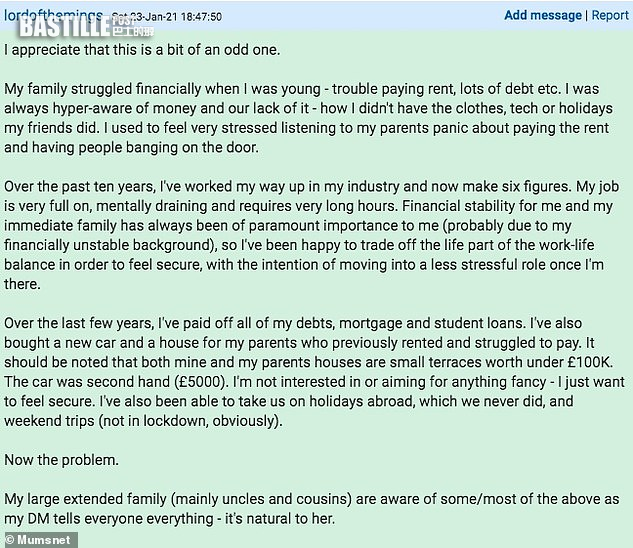
Task: Click the paragraph beginning 'Over the past ten years'
Action: (x=311, y=235)
